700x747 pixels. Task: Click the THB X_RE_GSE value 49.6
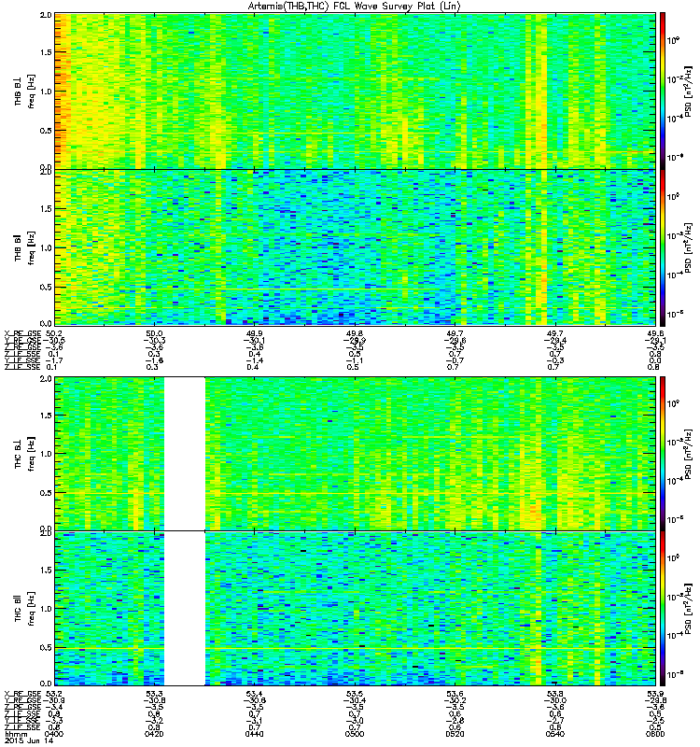(655, 333)
